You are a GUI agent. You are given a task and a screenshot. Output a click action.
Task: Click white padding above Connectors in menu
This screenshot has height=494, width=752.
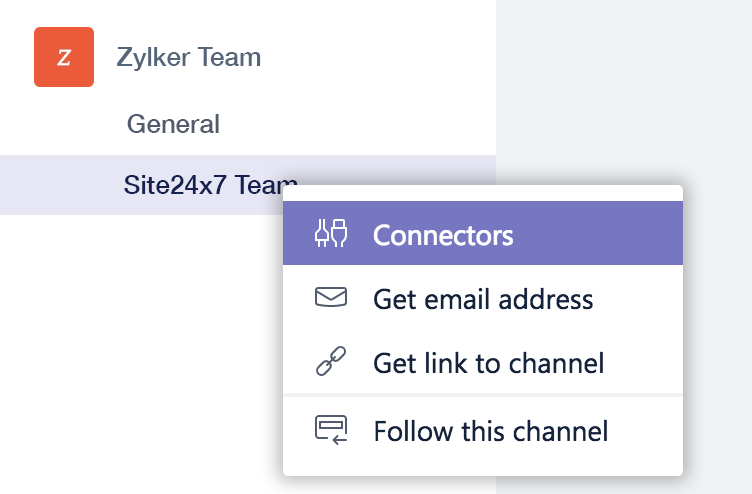[482, 193]
